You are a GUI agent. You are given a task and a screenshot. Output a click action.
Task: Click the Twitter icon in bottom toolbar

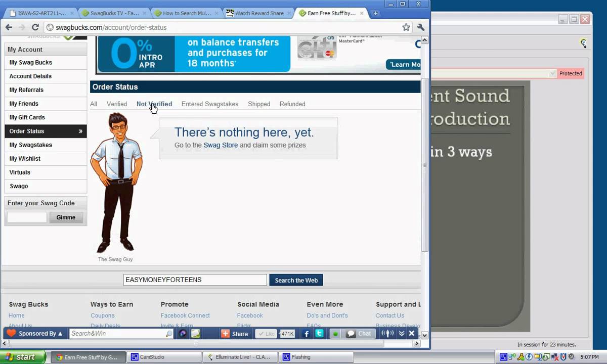(319, 334)
